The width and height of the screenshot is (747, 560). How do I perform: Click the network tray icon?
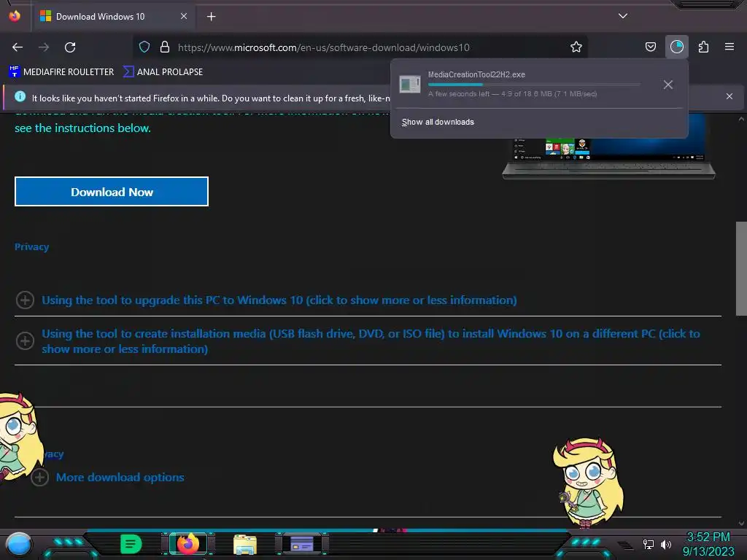pyautogui.click(x=649, y=544)
